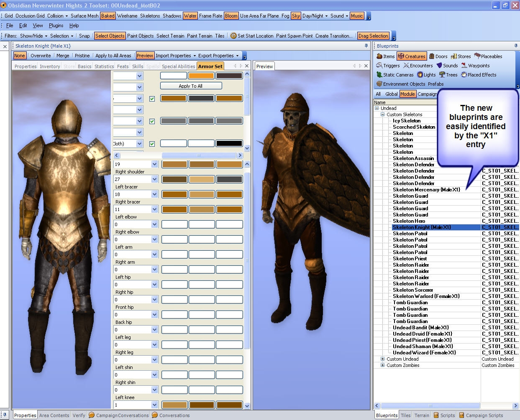Choose the Encounters blueprint icon
The width and height of the screenshot is (520, 420).
pos(406,66)
